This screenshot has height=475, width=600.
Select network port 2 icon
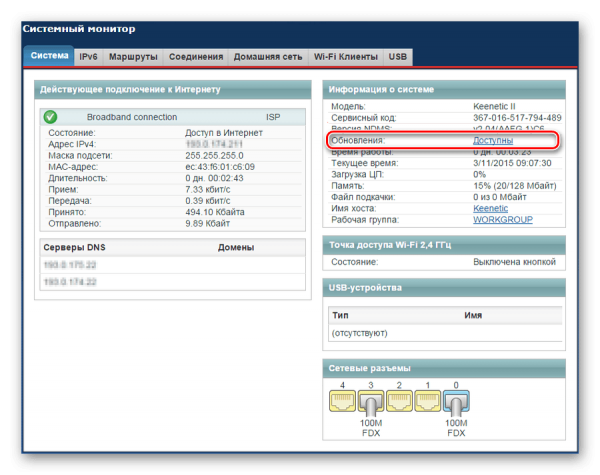point(399,401)
